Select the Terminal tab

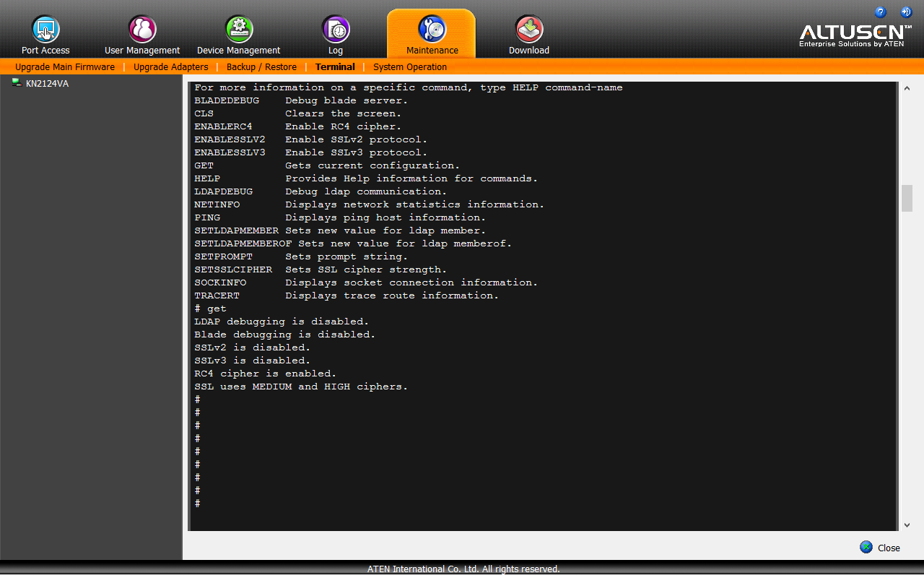[335, 67]
